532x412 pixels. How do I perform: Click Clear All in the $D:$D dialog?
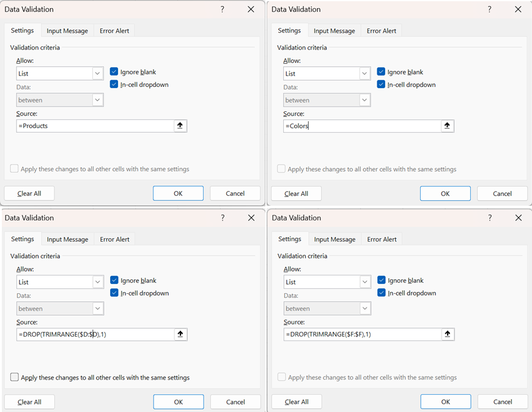point(29,402)
